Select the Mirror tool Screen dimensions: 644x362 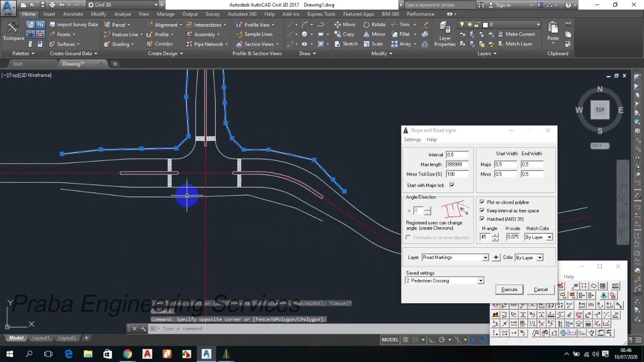374,34
